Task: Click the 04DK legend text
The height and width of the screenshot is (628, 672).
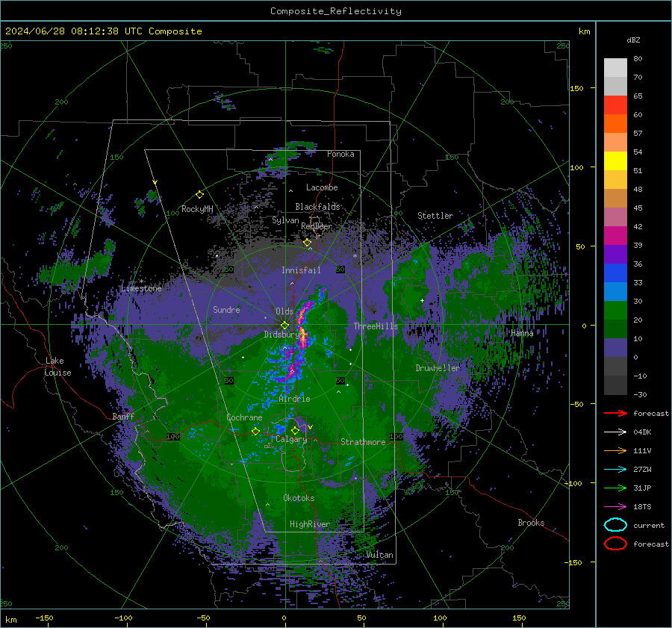Action: (x=642, y=432)
